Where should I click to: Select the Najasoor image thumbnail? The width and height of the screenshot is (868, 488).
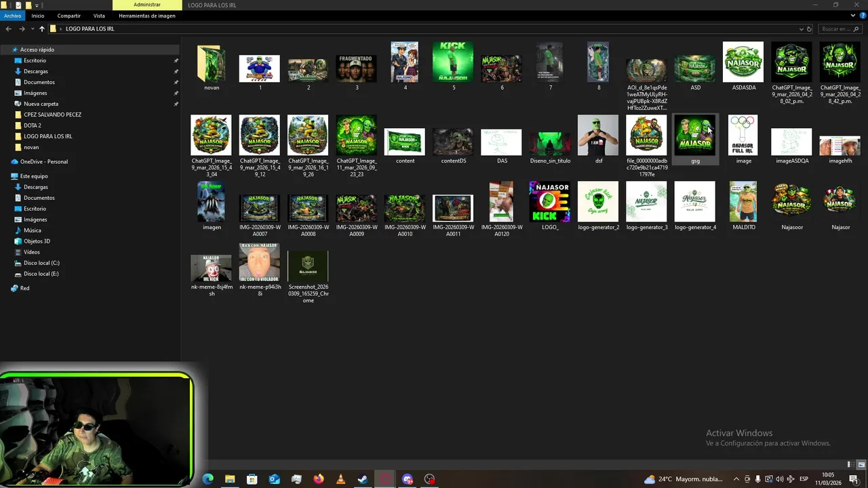coord(791,201)
